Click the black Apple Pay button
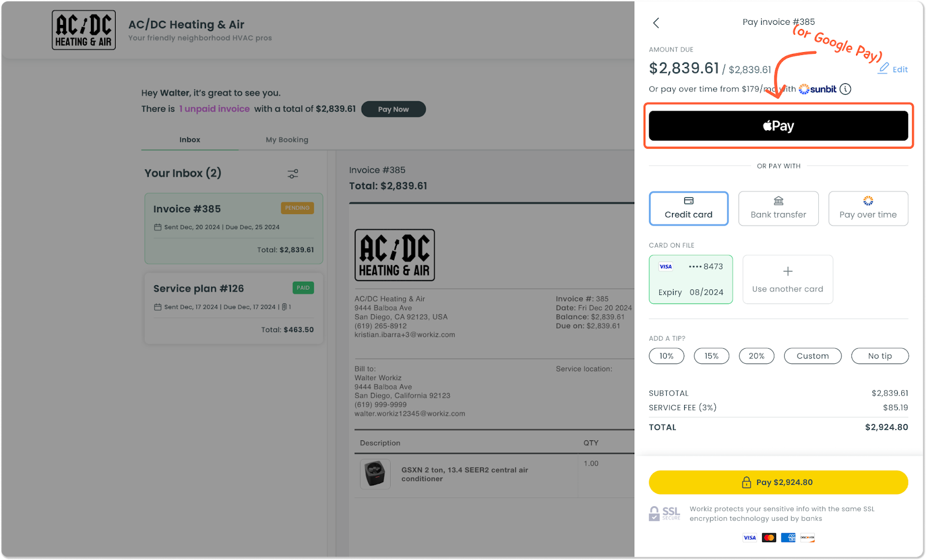This screenshot has height=560, width=926. [778, 126]
